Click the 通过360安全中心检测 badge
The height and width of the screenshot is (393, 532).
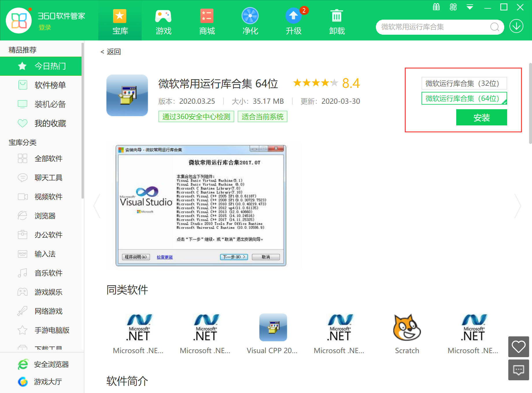click(x=196, y=116)
